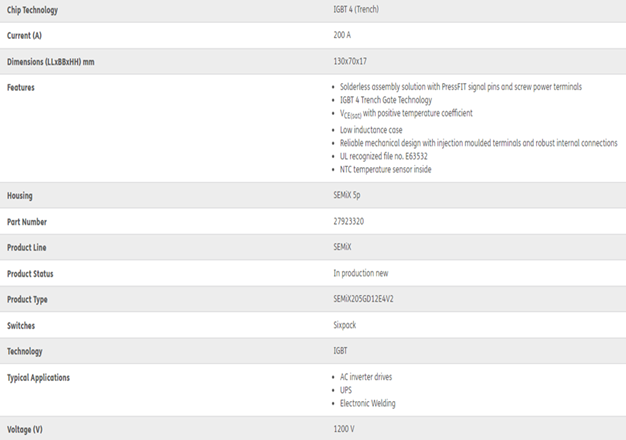Click the Features row label
Viewport: 626px width, 440px height.
(21, 87)
